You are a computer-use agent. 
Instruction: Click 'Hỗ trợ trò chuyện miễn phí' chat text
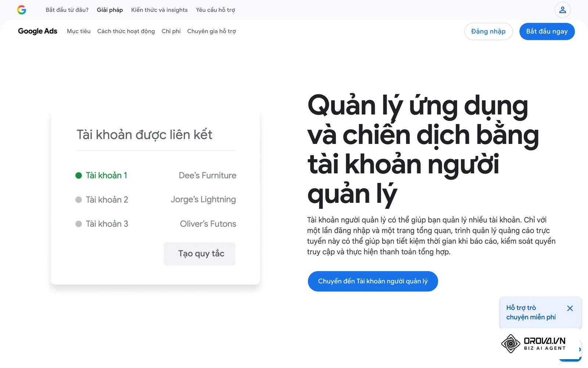pyautogui.click(x=531, y=312)
